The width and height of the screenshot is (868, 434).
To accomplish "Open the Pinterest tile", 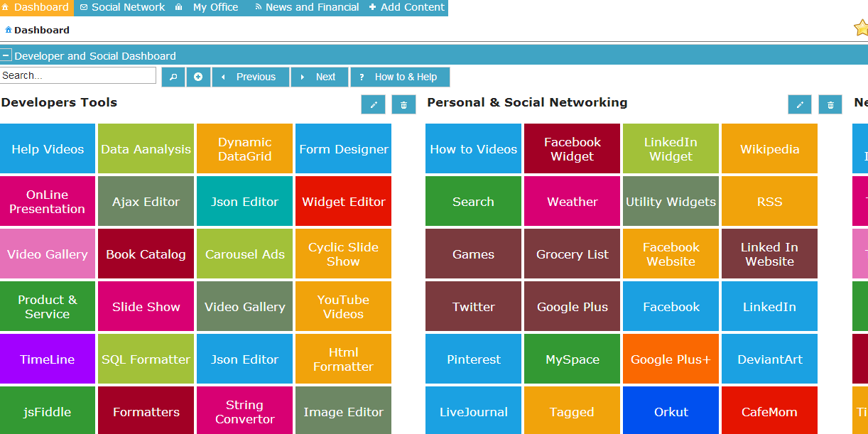I will click(473, 359).
